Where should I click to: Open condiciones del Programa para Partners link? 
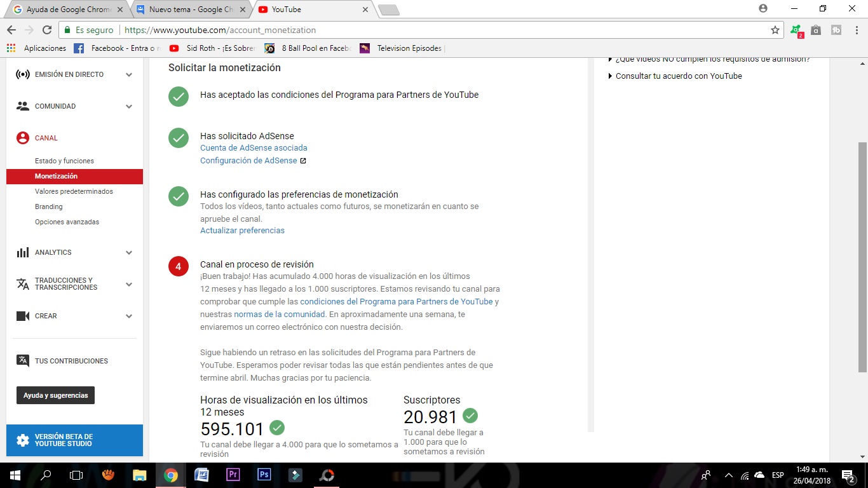click(397, 301)
